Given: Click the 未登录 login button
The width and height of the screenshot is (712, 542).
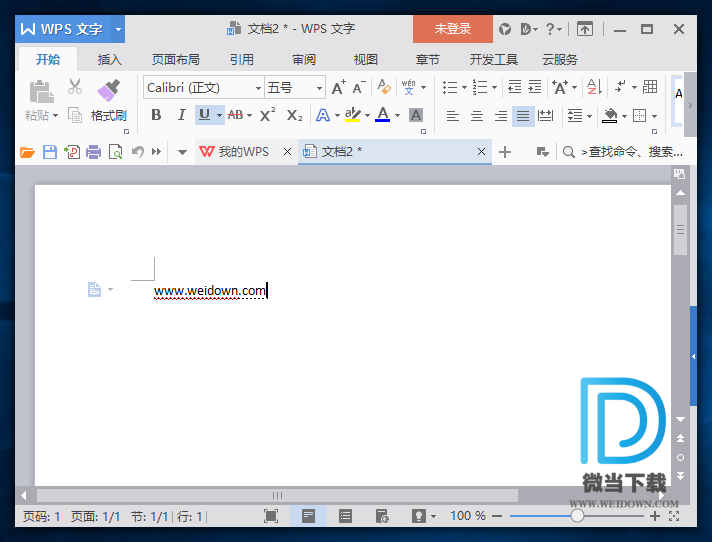Looking at the screenshot, I should point(452,29).
